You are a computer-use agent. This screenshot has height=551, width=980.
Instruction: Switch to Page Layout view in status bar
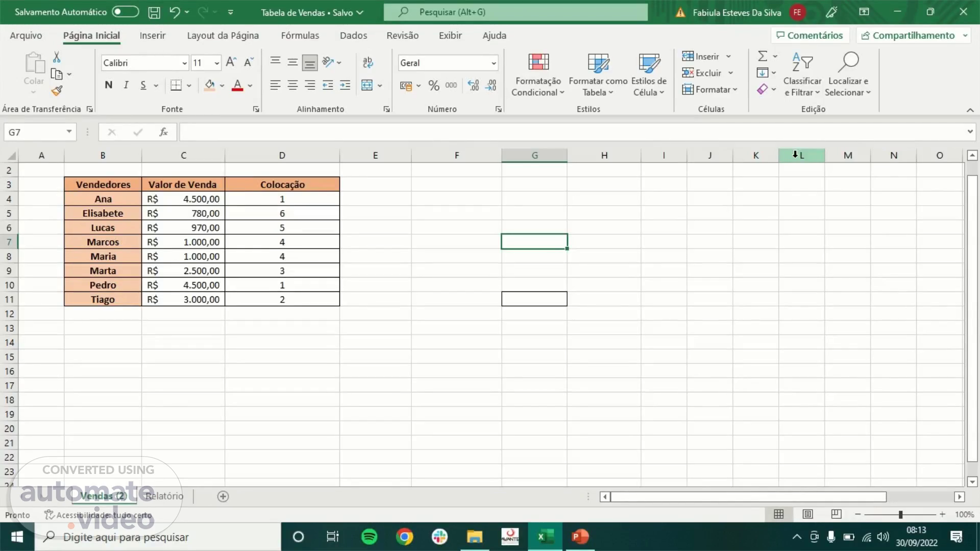coord(807,514)
